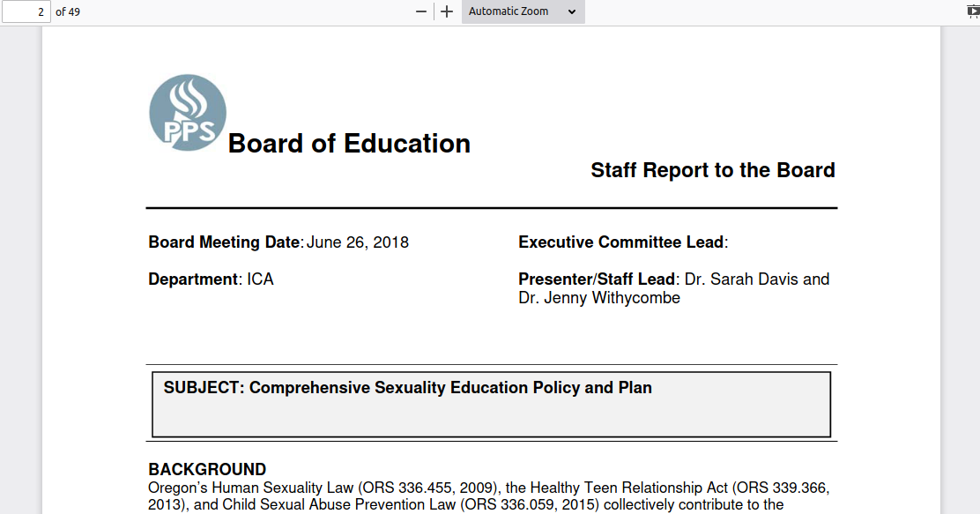Click presentation mode icon at toolbar right
Image resolution: width=980 pixels, height=514 pixels.
coord(973,11)
